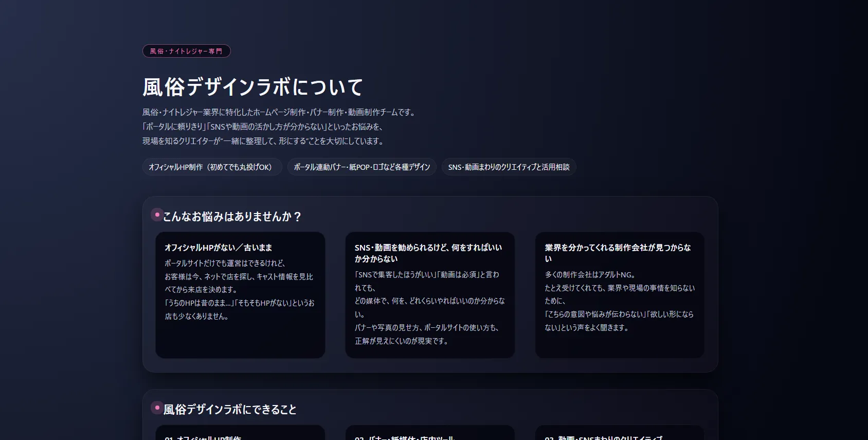Screen dimensions: 868x440
Task: Click the main heading 風俗デザインラボについて
Action: (252, 87)
